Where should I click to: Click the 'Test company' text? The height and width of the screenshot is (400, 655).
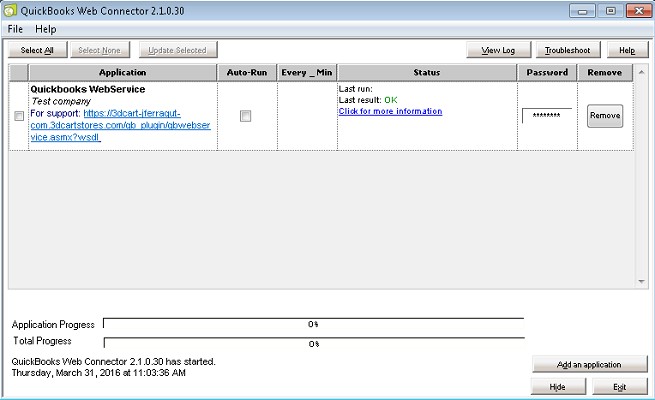(x=61, y=101)
